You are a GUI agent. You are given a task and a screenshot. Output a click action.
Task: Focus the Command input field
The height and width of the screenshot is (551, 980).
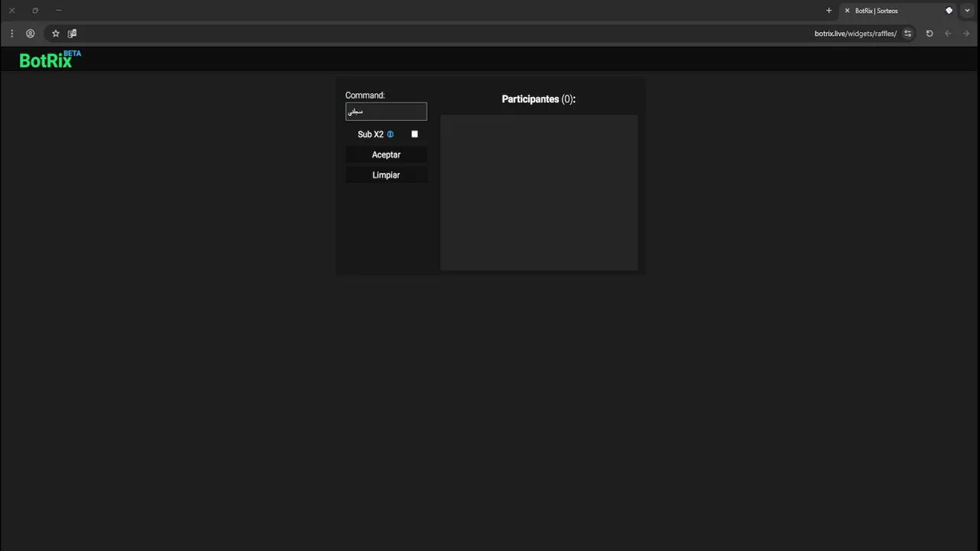tap(386, 112)
